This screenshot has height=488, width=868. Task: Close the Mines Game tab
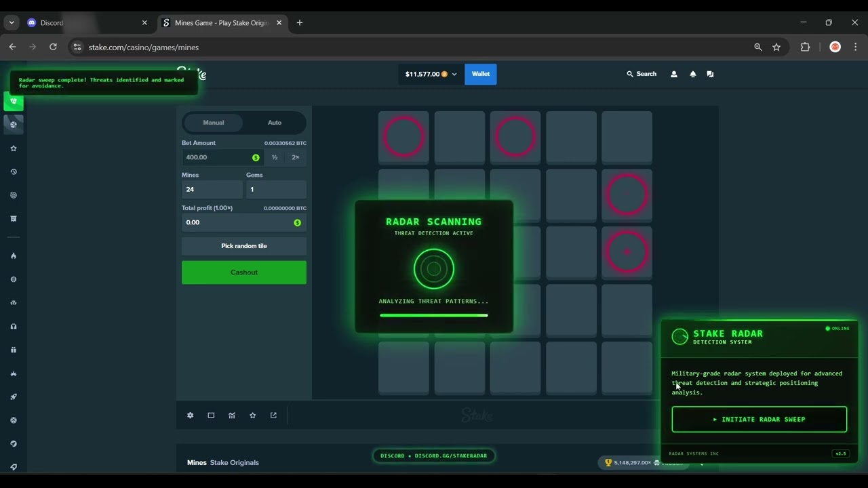279,22
